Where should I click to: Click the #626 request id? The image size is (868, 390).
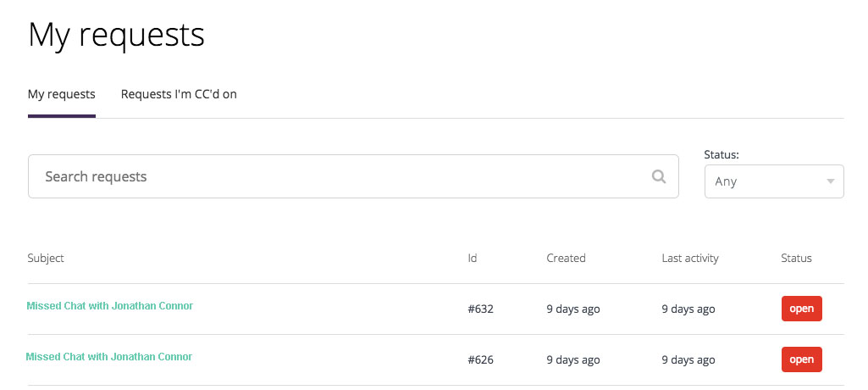click(x=480, y=360)
